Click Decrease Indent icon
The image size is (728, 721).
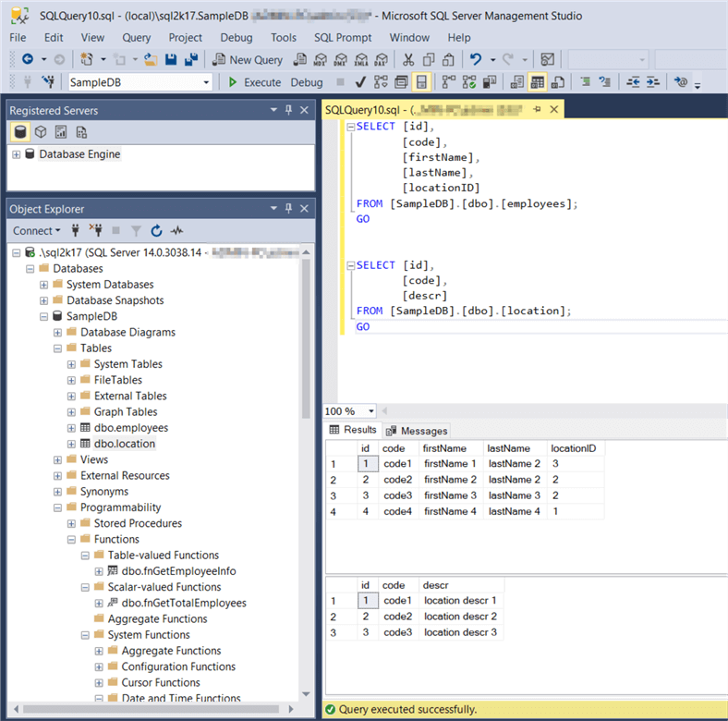point(632,82)
